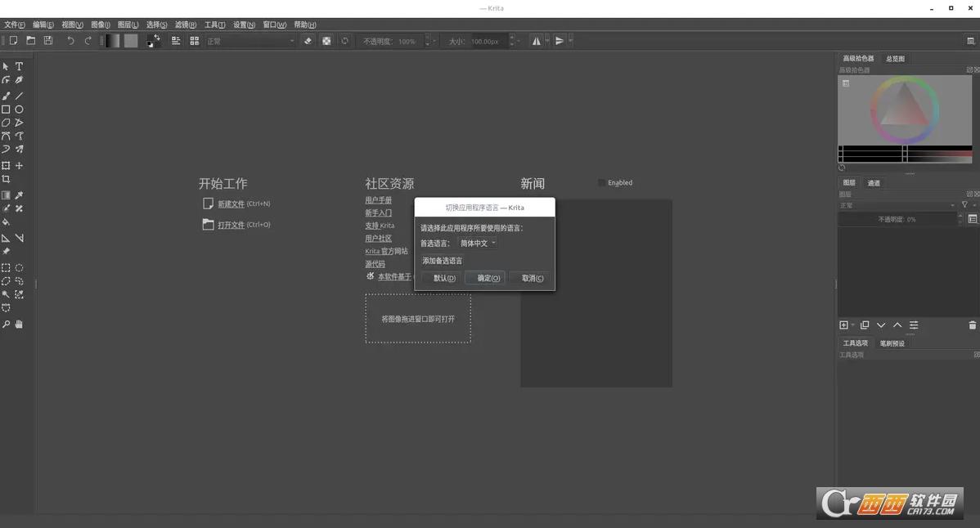The height and width of the screenshot is (528, 980).
Task: Select the Pan hand tool
Action: tap(20, 324)
